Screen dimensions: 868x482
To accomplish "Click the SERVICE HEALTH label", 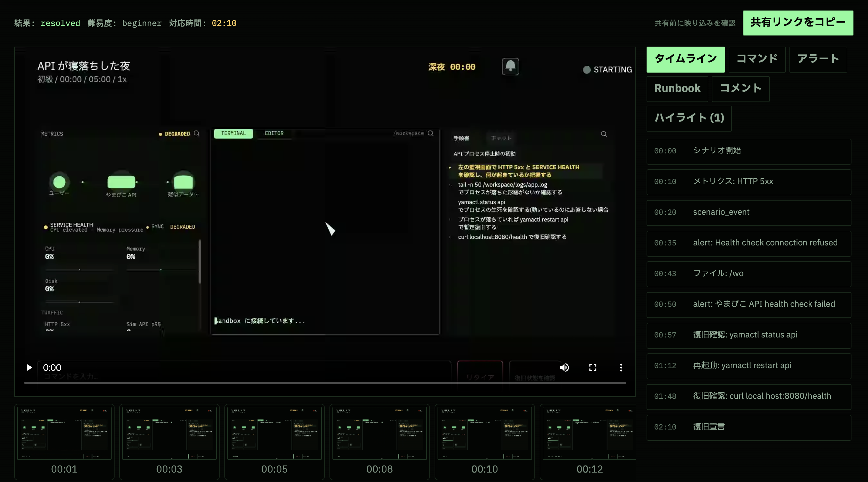I will tap(71, 224).
